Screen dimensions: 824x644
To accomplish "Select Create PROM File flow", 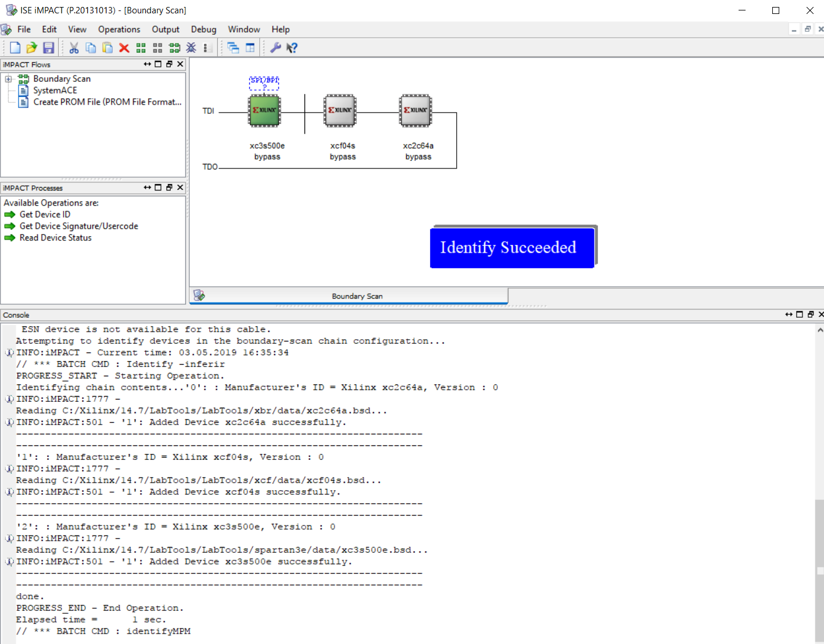I will 108,102.
